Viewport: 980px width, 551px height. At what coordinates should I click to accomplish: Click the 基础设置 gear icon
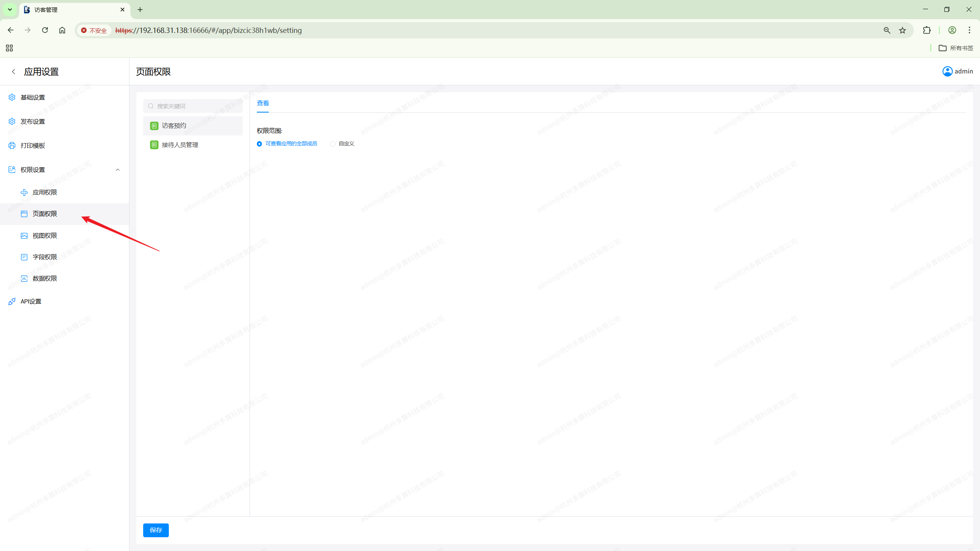12,97
